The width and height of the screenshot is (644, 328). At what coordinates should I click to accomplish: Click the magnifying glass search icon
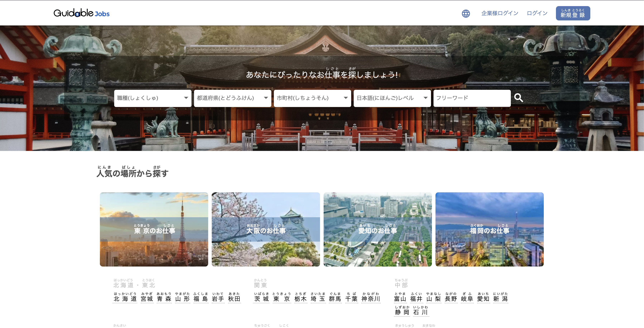[518, 98]
